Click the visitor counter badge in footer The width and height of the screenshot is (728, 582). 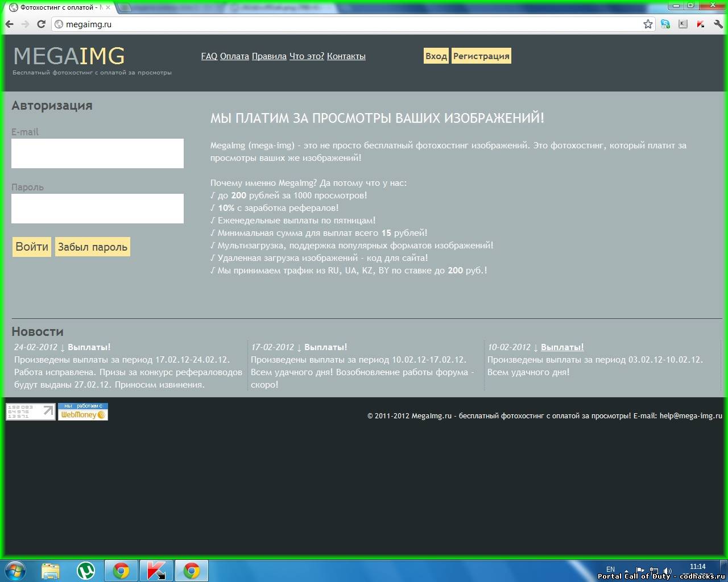(x=31, y=411)
